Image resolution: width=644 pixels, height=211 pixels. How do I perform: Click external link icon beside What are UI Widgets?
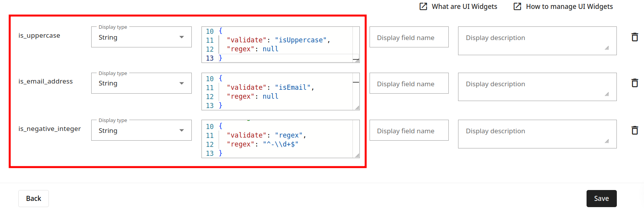click(x=423, y=7)
